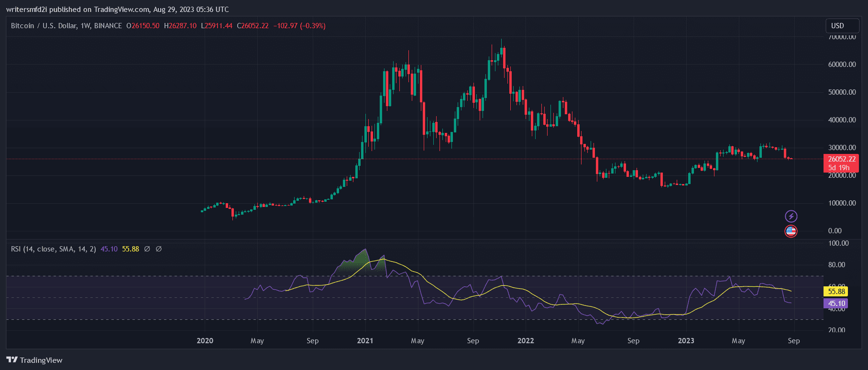Click the first ∅ symbol in RSI legend

point(147,249)
